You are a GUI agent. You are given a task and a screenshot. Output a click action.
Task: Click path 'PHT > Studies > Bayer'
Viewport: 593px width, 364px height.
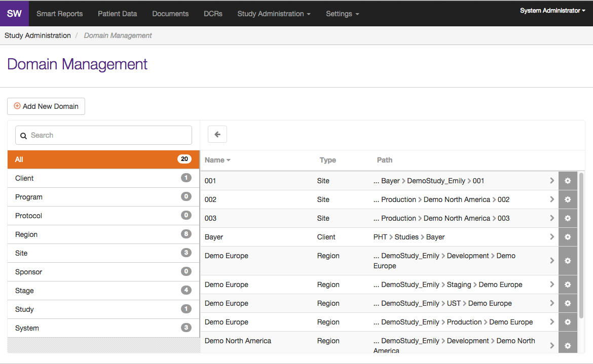click(409, 237)
